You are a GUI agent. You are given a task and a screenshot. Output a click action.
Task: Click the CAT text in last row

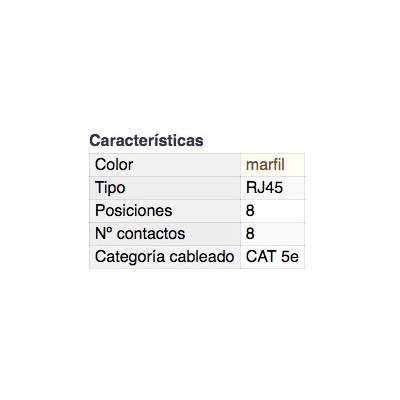(x=261, y=257)
